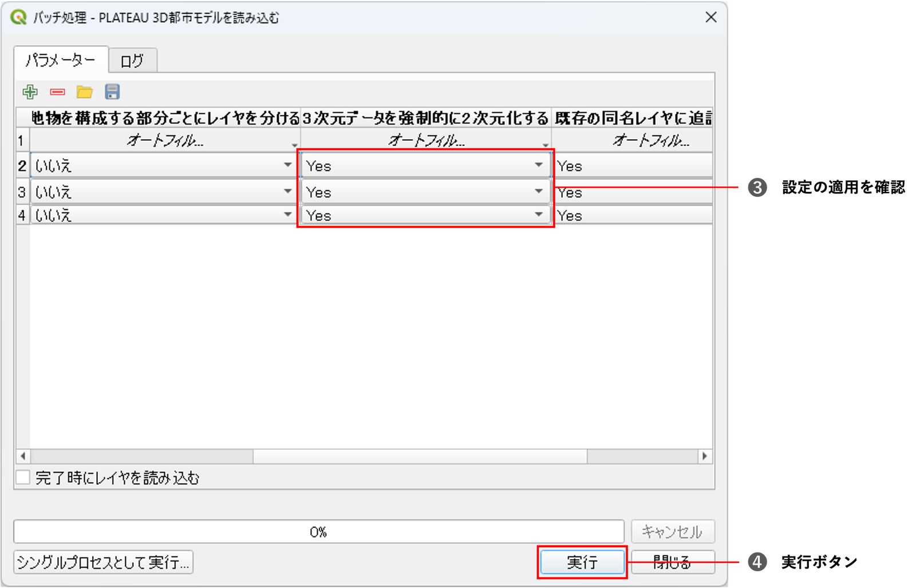The width and height of the screenshot is (916, 588).
Task: Open row 4 Yes dropdown for 2次元化
Action: [x=425, y=215]
